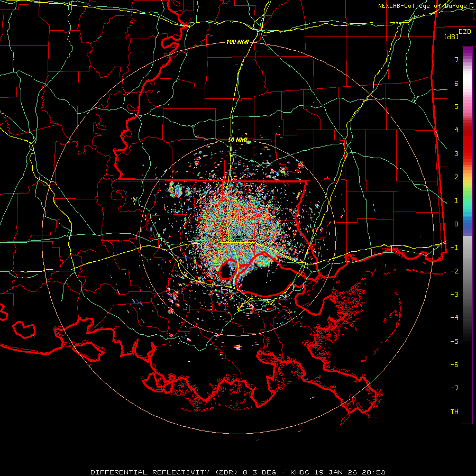Click the 3 value on color scale
This screenshot has height=476, width=476.
pyautogui.click(x=456, y=153)
